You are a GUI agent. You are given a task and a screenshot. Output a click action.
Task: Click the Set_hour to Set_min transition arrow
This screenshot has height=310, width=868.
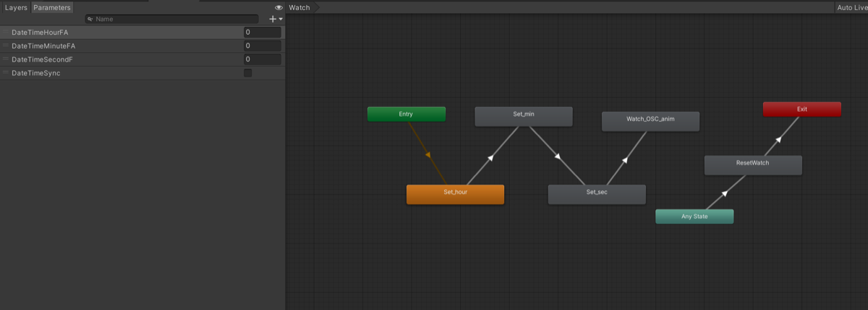(x=490, y=156)
